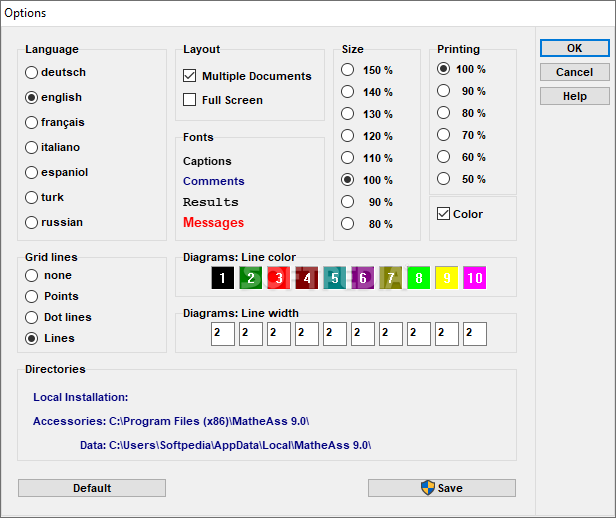
Task: Pick yellow line color swatch 9
Action: click(x=447, y=278)
